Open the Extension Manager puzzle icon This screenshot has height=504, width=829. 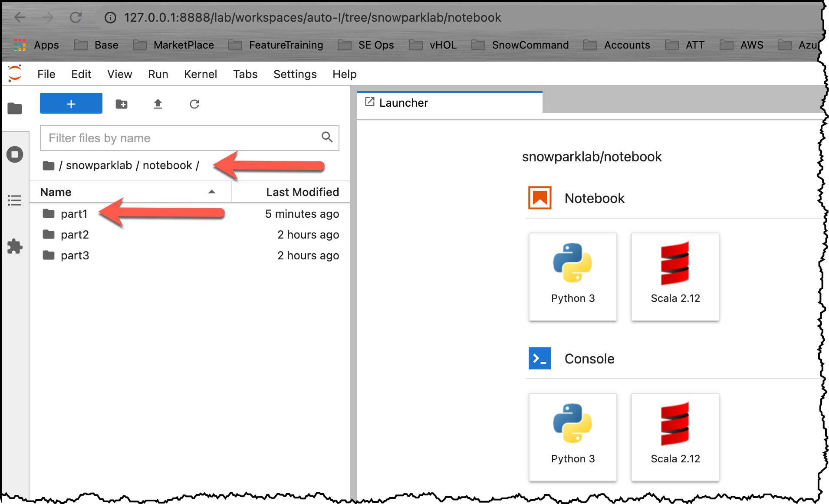click(15, 246)
